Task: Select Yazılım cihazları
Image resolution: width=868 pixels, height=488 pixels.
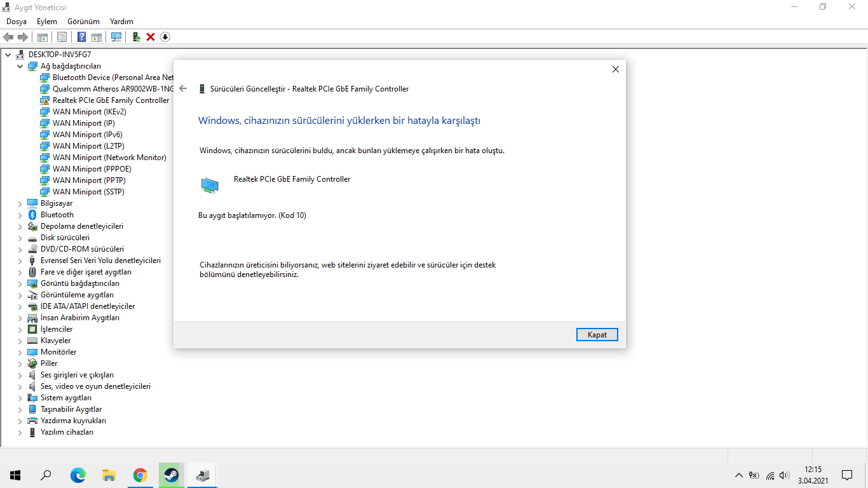Action: [67, 432]
